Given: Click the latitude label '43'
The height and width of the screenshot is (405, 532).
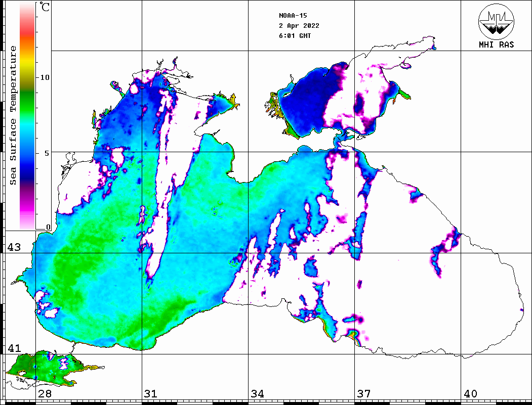Looking at the screenshot, I should 14,247.
